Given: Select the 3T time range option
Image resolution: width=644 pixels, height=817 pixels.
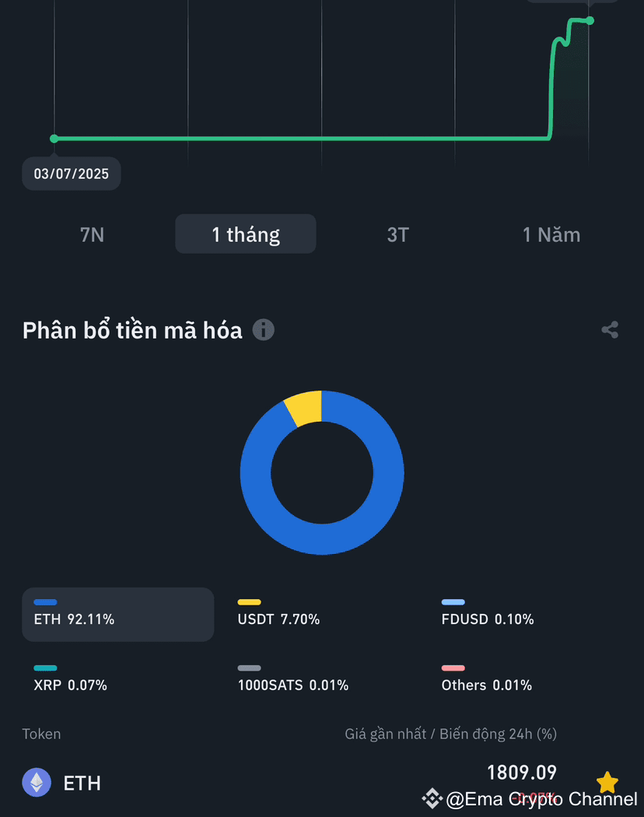Looking at the screenshot, I should coord(397,234).
